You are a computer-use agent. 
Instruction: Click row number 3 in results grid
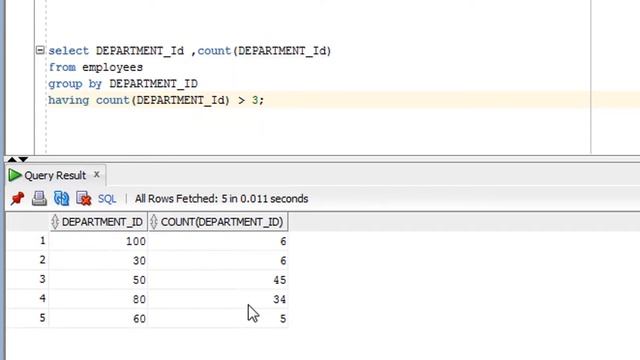point(28,280)
